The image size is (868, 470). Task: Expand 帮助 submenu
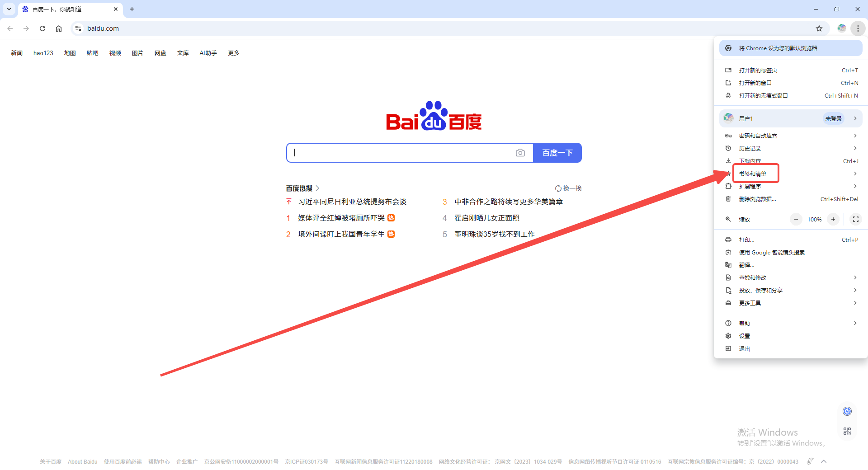791,323
